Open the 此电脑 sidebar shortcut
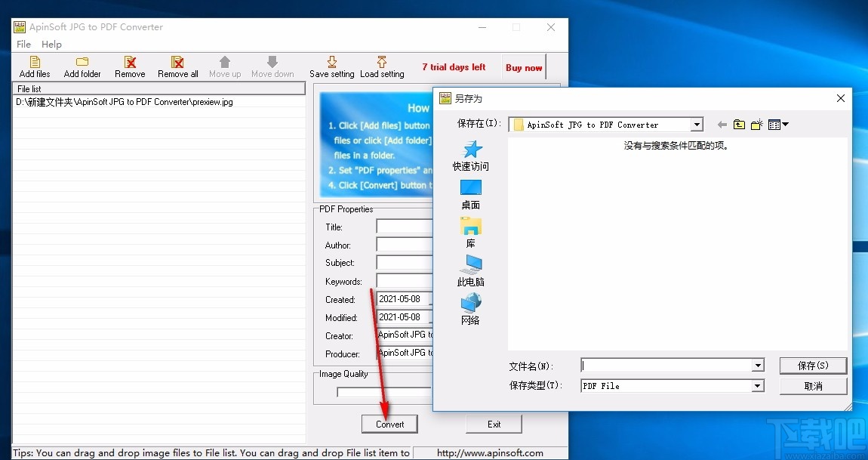 tap(470, 269)
